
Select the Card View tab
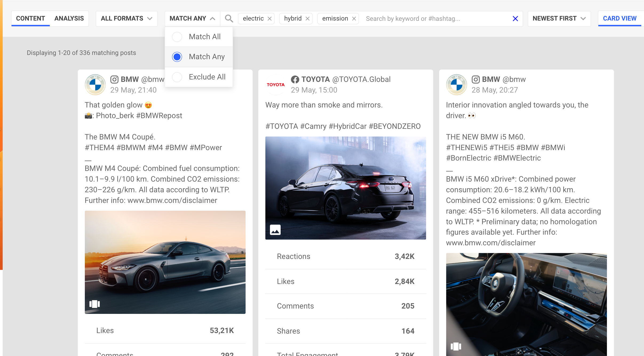(620, 19)
